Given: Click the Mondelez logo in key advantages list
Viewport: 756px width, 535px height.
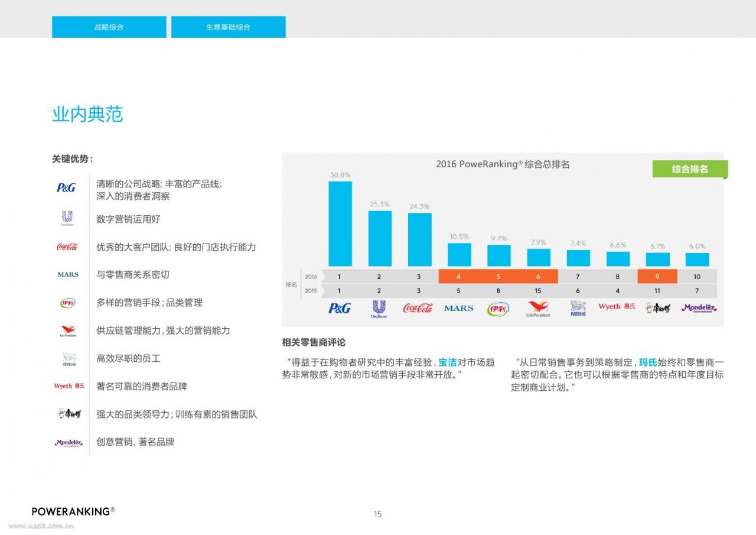Looking at the screenshot, I should click(x=69, y=442).
